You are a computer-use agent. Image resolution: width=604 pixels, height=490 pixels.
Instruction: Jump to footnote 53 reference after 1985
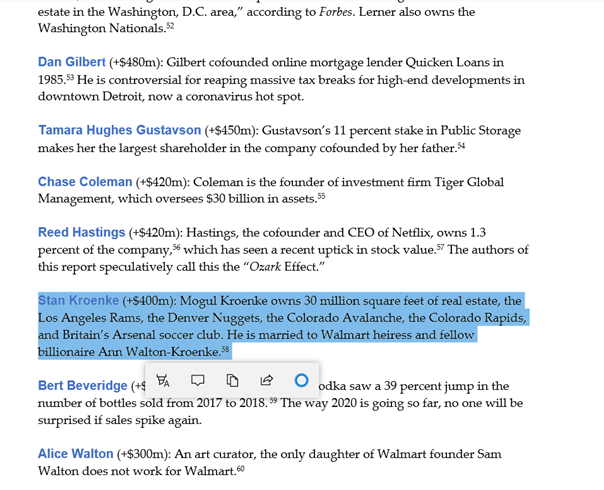[72, 77]
